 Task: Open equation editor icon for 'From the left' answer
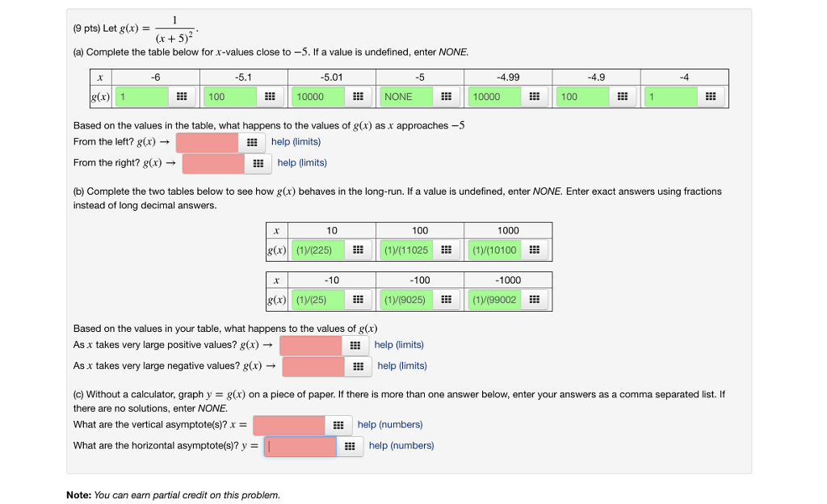pos(252,142)
